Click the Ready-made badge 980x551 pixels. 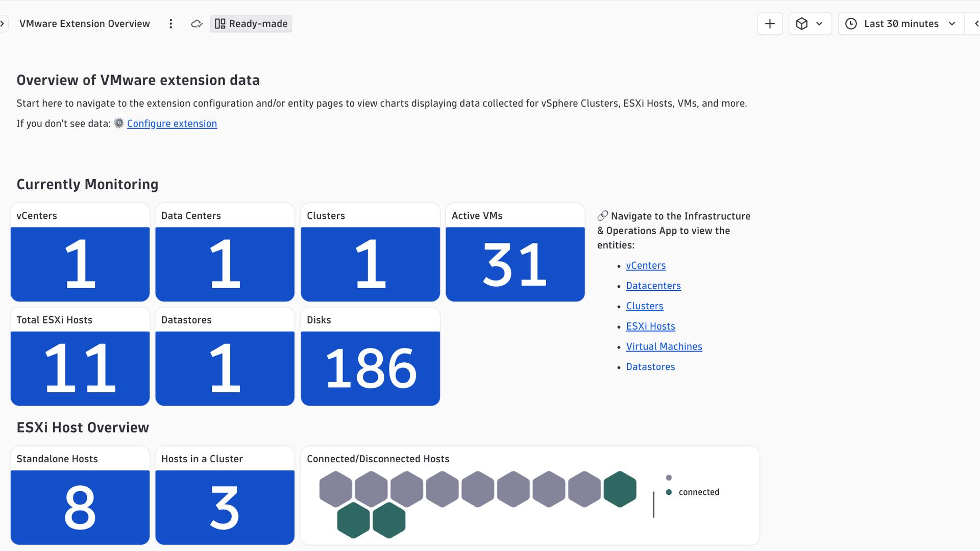251,24
